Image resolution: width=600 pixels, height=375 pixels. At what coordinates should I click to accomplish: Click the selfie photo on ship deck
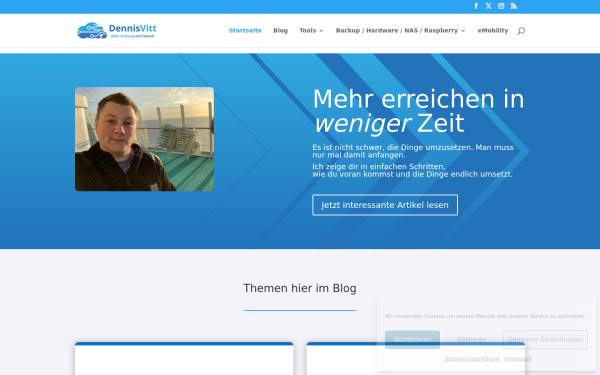144,139
